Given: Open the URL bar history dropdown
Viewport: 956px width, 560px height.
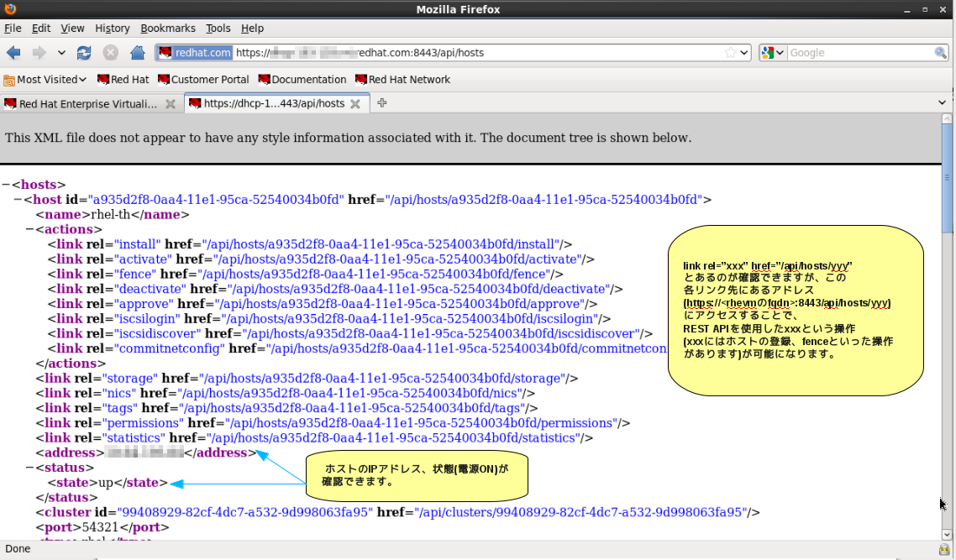Looking at the screenshot, I should [743, 53].
